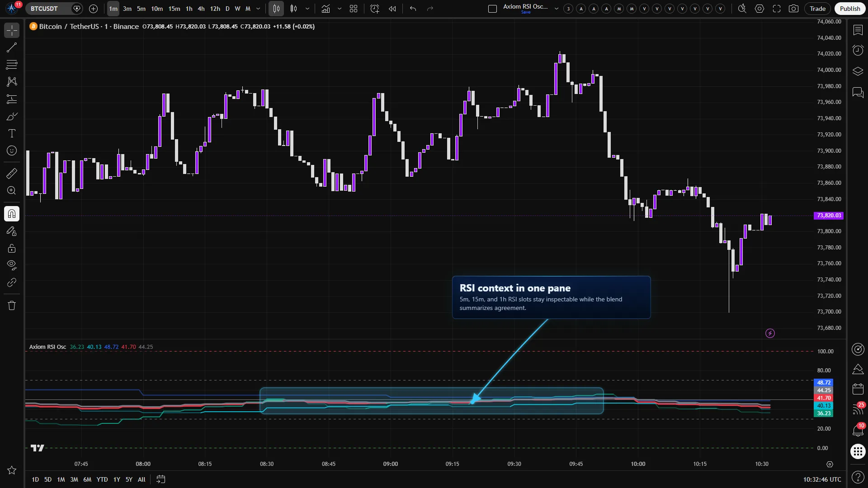Click the Publish button
Image resolution: width=868 pixels, height=488 pixels.
click(x=850, y=9)
